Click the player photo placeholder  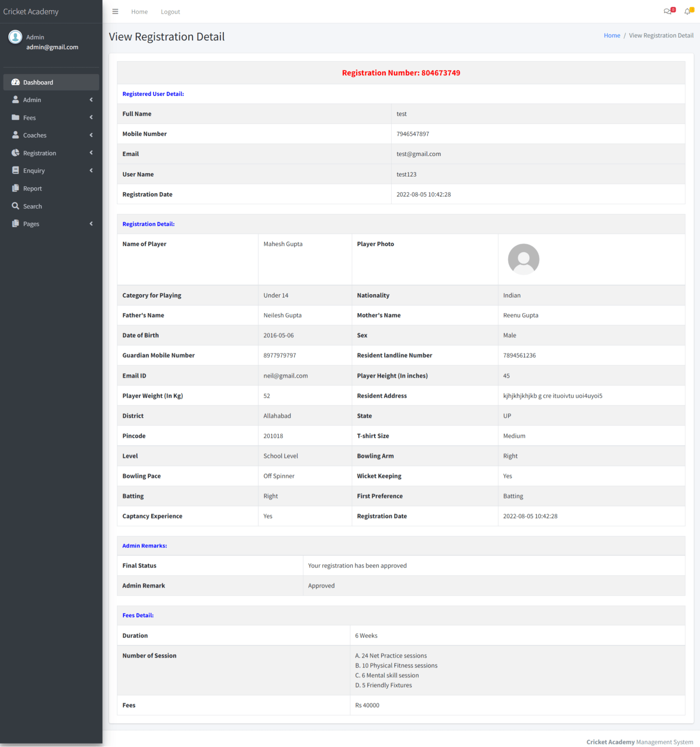pos(523,259)
